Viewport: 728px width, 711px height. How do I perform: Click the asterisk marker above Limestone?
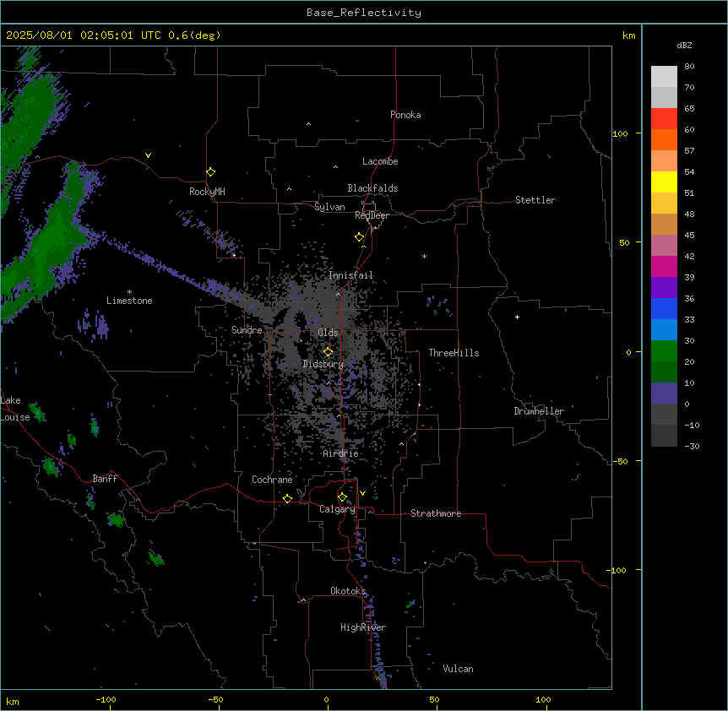129,292
